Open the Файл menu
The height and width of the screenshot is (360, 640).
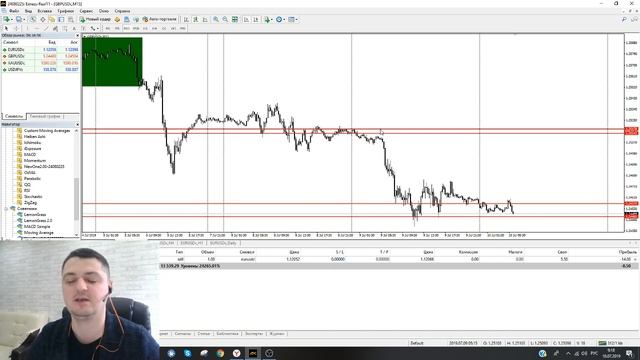pos(13,11)
